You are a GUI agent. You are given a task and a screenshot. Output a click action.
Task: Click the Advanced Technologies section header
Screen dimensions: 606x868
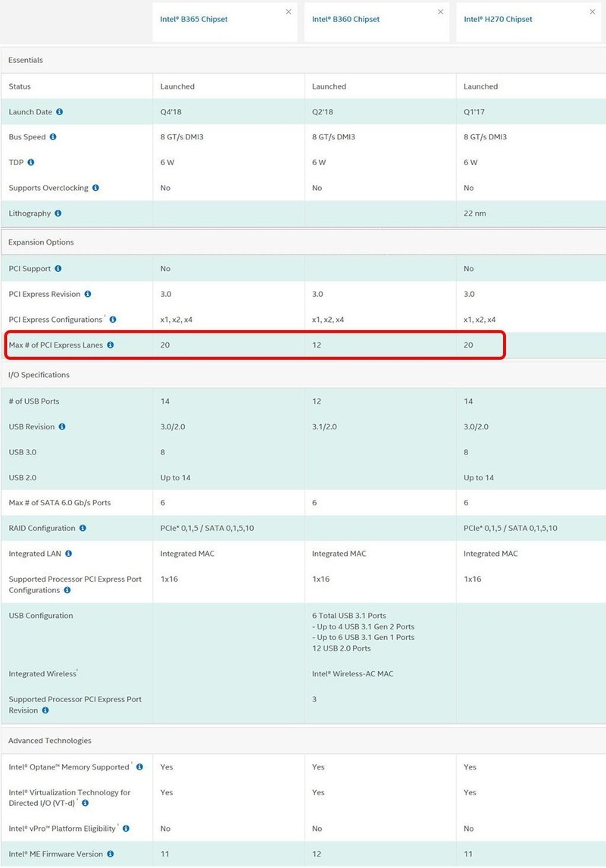(x=303, y=740)
